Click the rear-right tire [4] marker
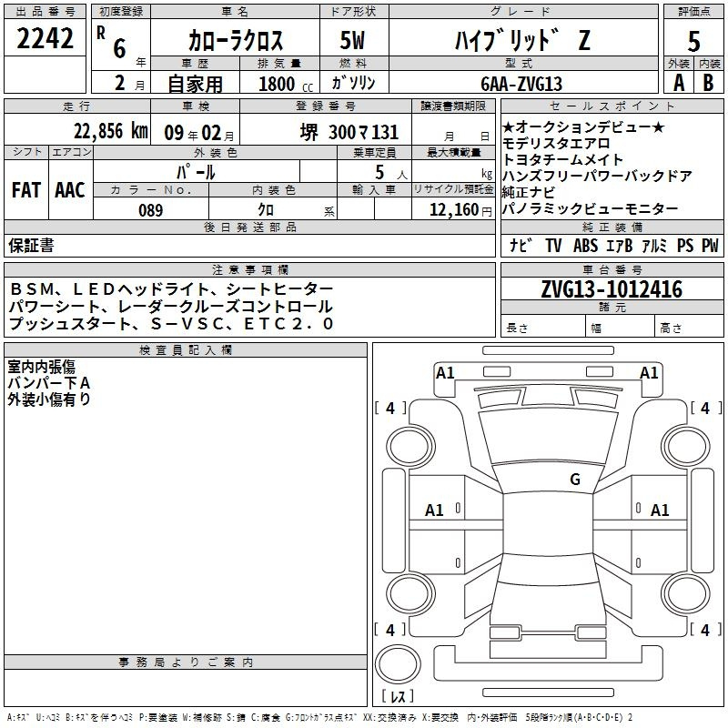The image size is (728, 728). tap(704, 630)
